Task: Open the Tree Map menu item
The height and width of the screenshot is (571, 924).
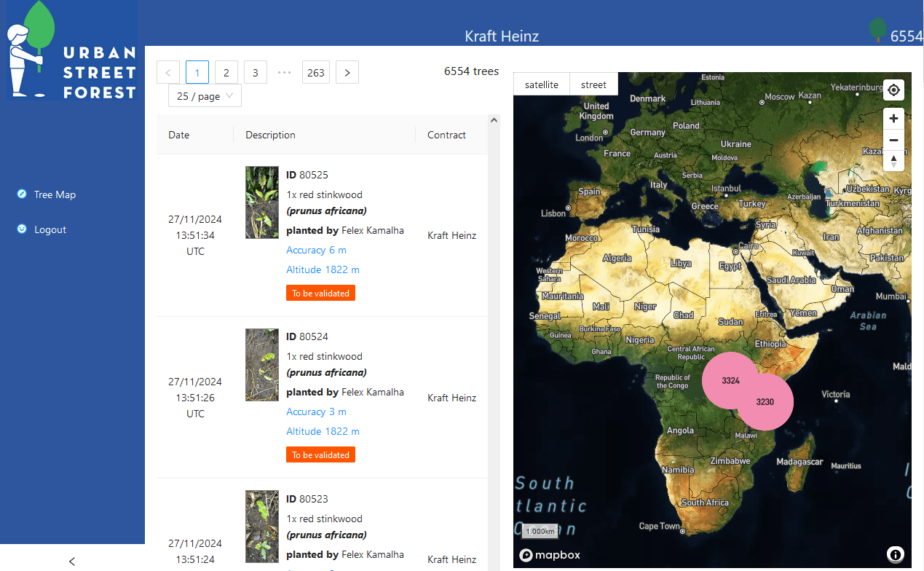Action: point(55,194)
